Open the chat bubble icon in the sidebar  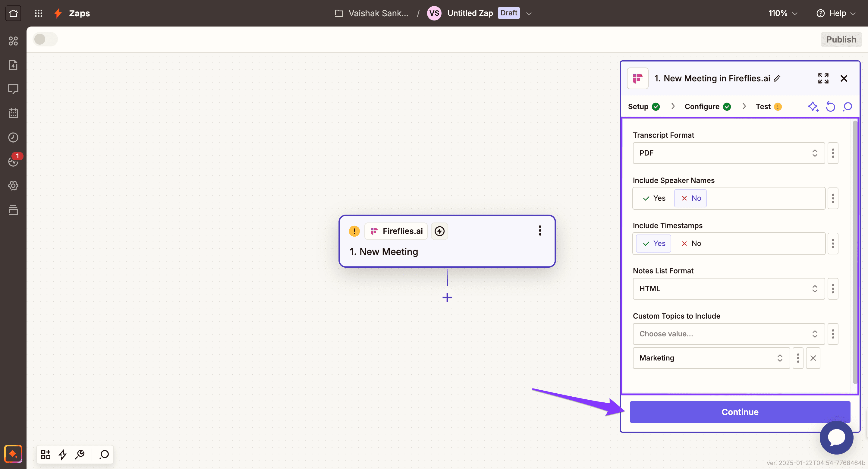[x=13, y=89]
